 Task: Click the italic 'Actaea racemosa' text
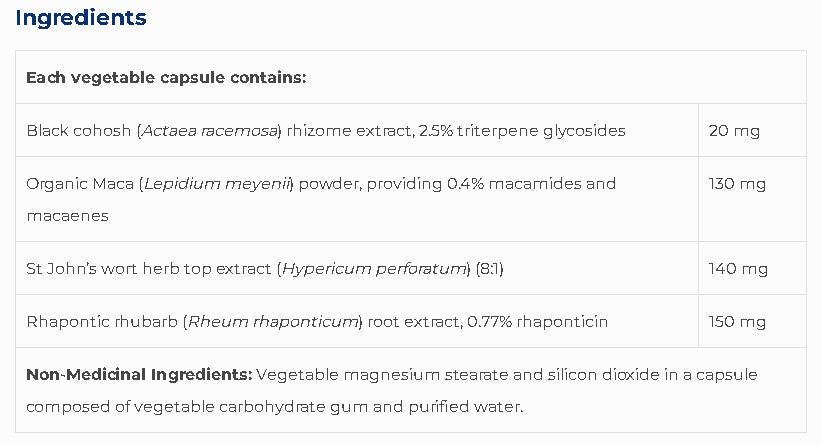210,131
